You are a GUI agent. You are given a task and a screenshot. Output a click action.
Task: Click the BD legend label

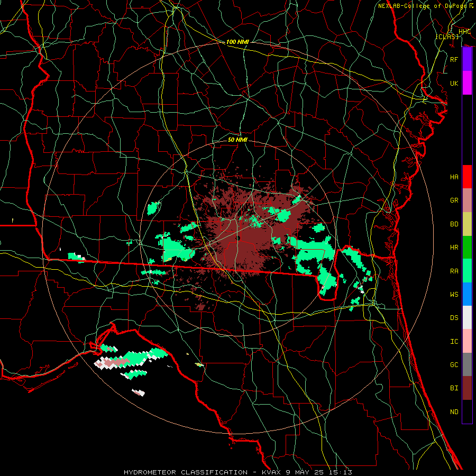click(x=454, y=224)
